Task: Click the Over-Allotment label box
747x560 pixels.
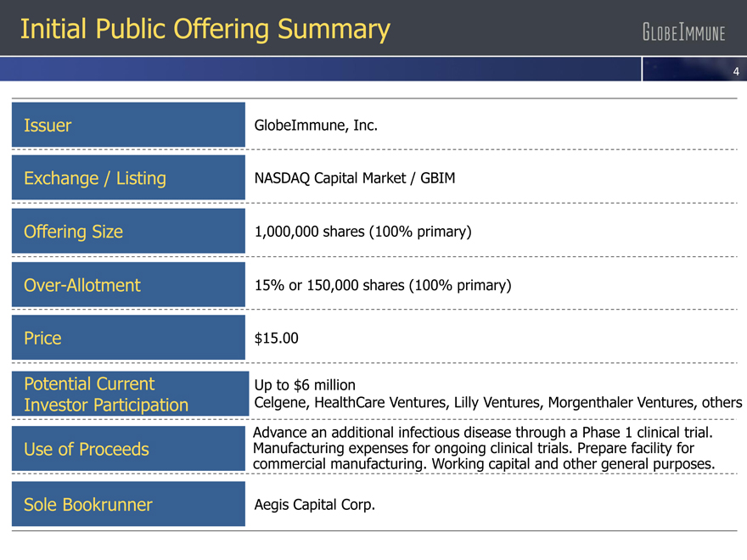Action: click(x=128, y=285)
